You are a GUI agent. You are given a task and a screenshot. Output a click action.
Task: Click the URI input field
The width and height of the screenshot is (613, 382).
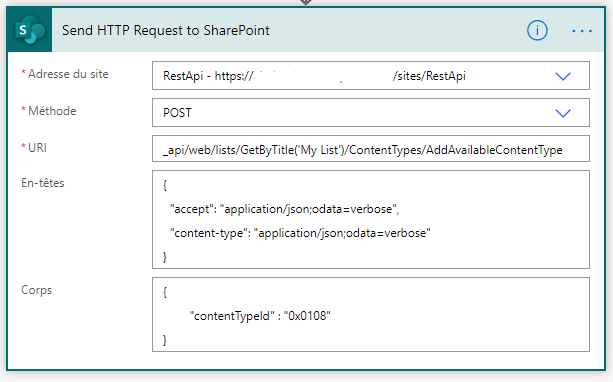pos(371,149)
